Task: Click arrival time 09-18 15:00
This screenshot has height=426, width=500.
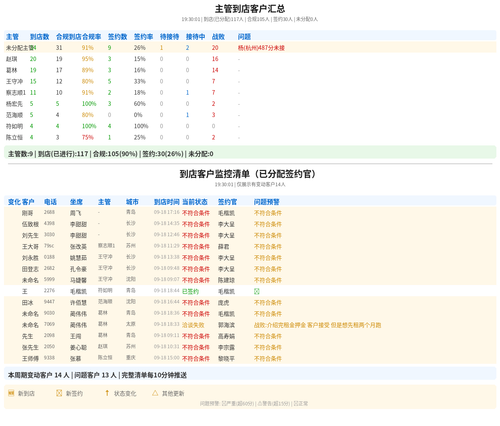Action: 167,358
